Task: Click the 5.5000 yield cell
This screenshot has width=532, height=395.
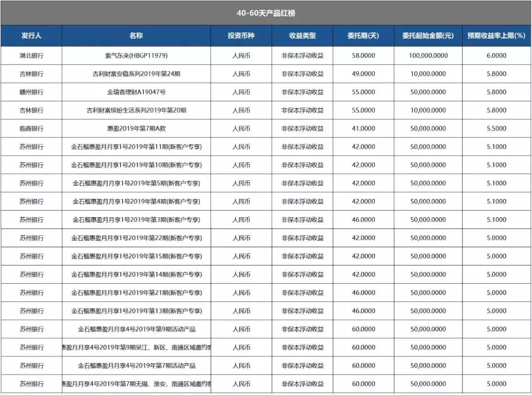Action: 497,129
